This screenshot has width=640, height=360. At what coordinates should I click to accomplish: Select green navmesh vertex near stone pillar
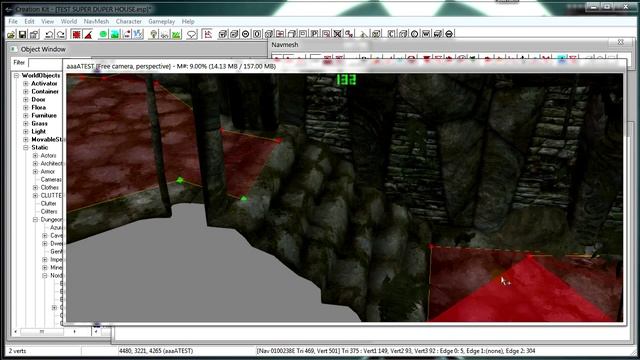[244, 199]
